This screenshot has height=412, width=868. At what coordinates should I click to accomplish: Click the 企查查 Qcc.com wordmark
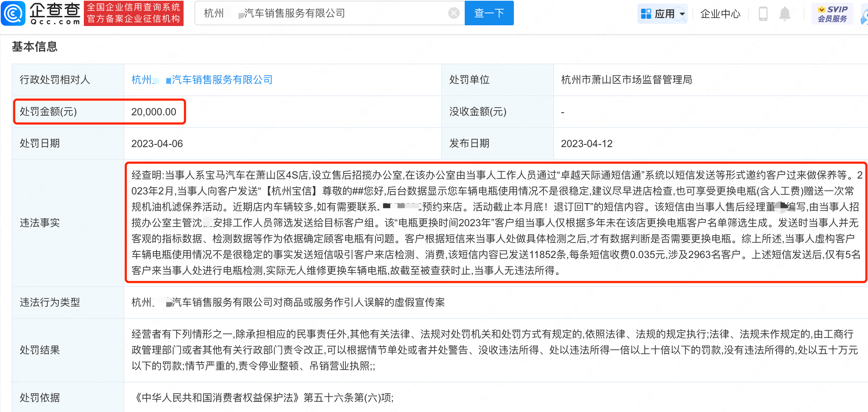[x=55, y=13]
